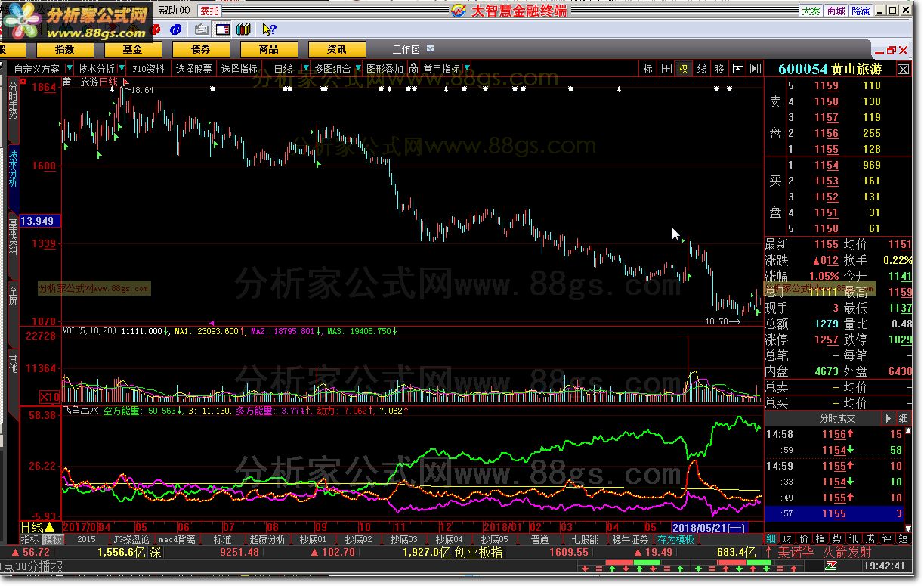Select the JG操盘论 template tab
Screen dimensions: 924x586
(x=131, y=540)
